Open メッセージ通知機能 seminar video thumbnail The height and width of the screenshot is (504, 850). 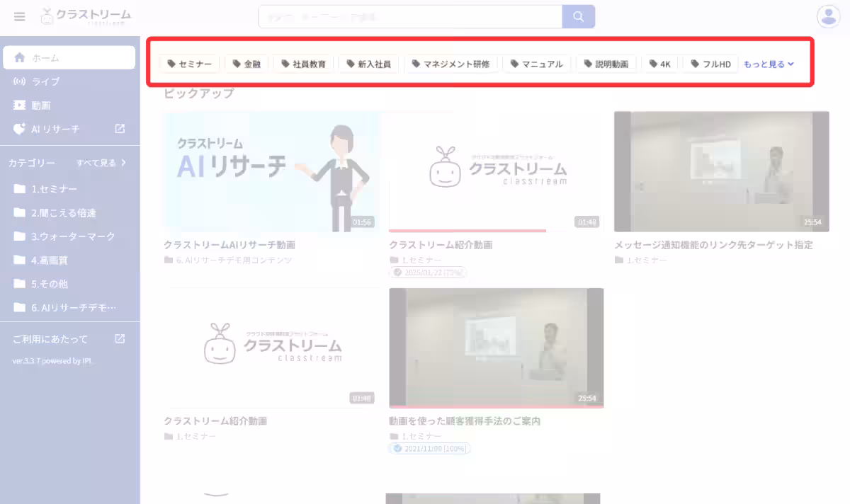[721, 171]
